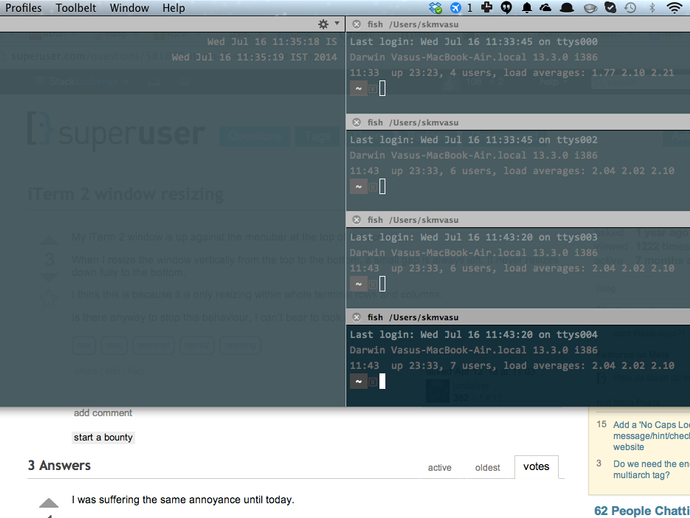Close the active ttys004 terminal pane
690x518 pixels.
coord(356,317)
